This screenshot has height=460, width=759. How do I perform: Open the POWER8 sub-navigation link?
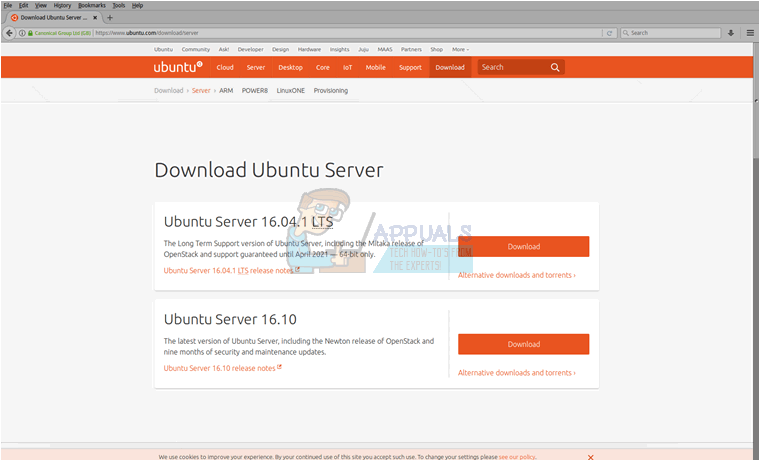coord(255,91)
